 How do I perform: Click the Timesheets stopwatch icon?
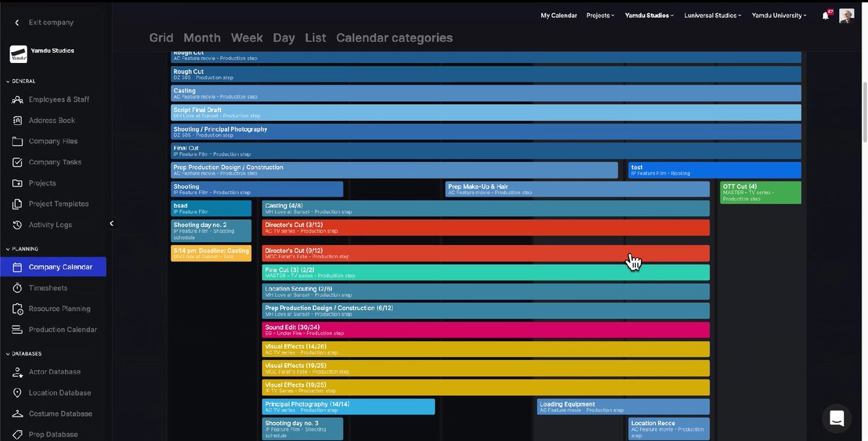point(17,288)
